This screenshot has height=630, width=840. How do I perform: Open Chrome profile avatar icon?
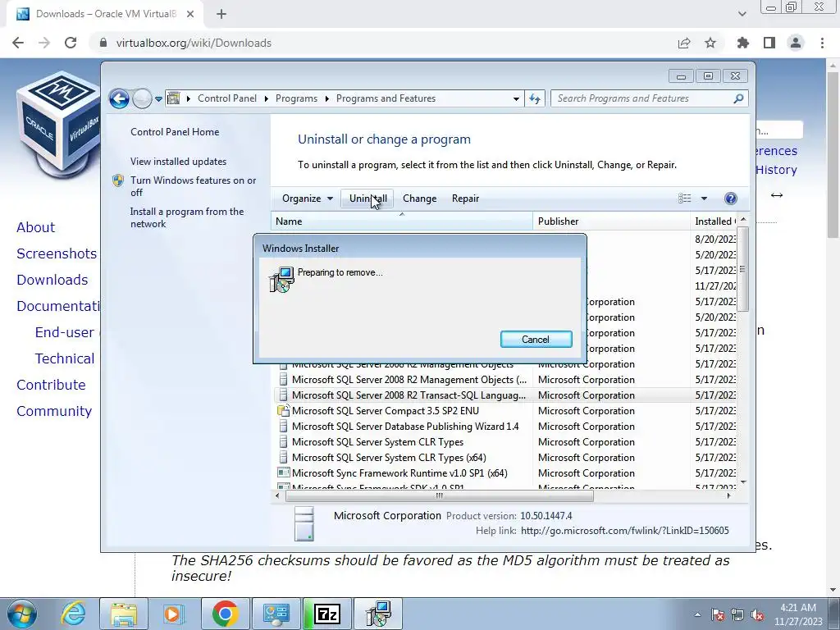(796, 43)
